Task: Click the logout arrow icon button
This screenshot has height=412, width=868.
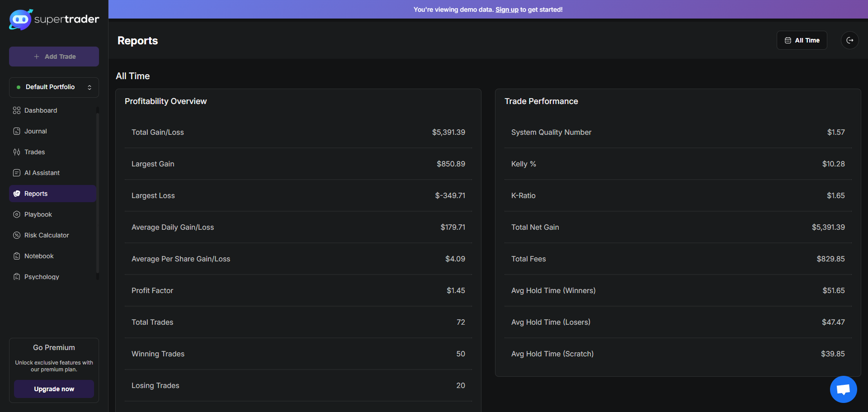Action: click(849, 40)
